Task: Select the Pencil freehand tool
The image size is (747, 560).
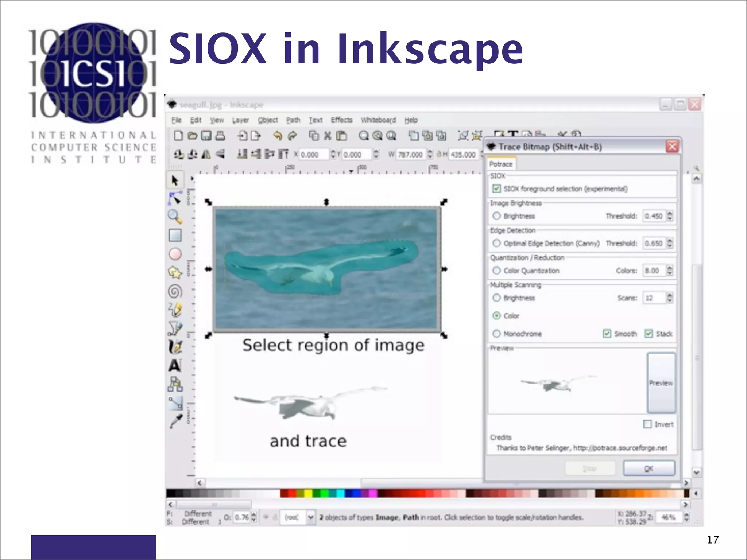Action: [x=175, y=310]
